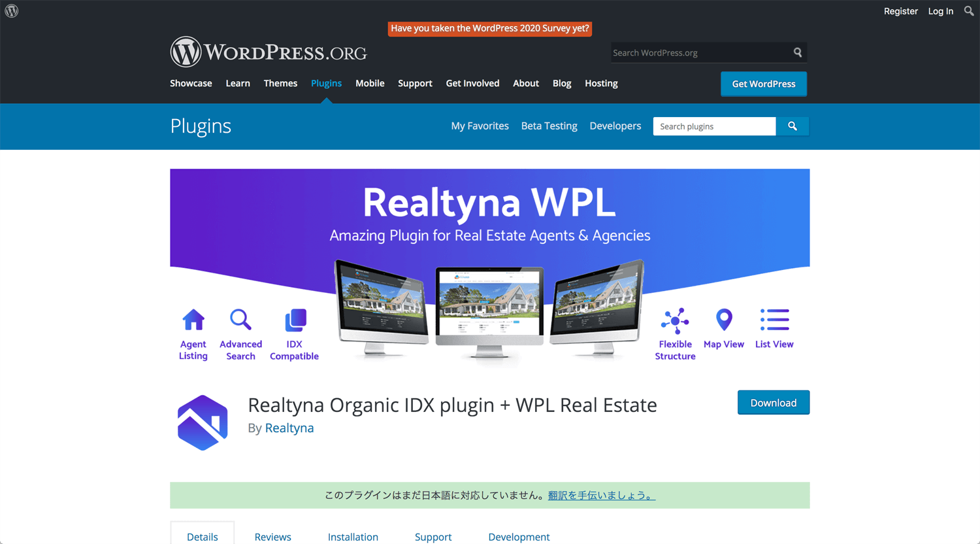Switch to the Reviews tab
Viewport: 980px width, 544px height.
(273, 537)
